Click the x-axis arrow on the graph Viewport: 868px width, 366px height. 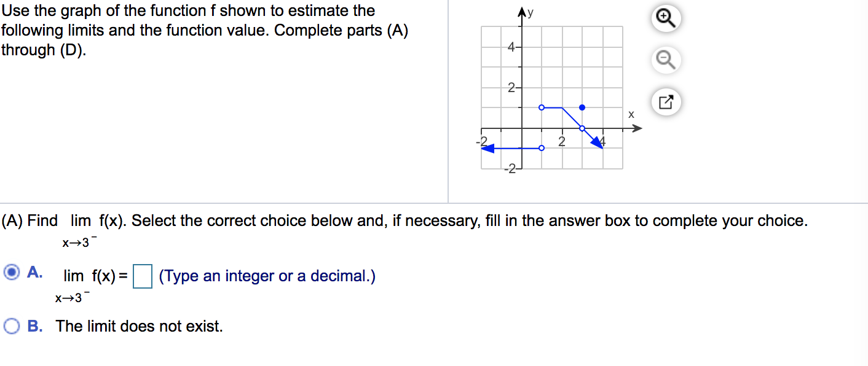pos(637,128)
